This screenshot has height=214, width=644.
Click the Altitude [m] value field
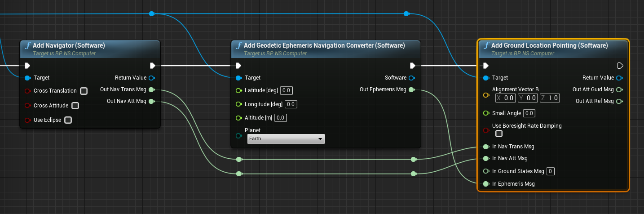click(281, 118)
